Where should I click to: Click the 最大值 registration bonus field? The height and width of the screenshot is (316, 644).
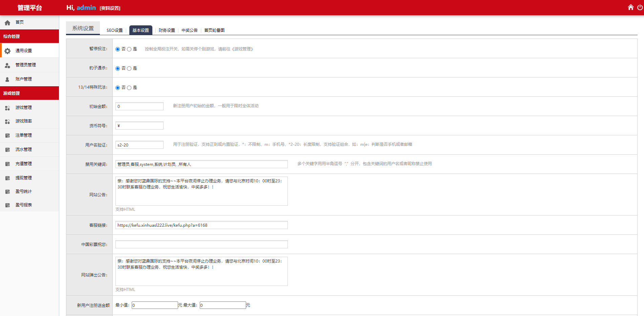click(222, 306)
